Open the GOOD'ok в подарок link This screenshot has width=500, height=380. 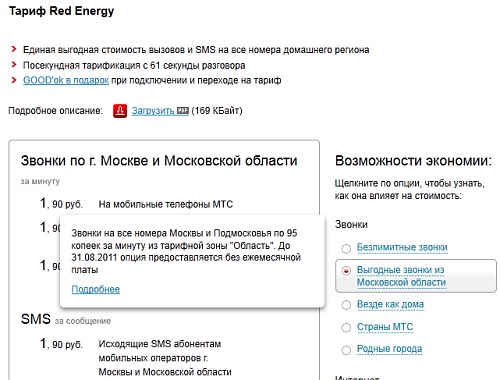pos(66,80)
